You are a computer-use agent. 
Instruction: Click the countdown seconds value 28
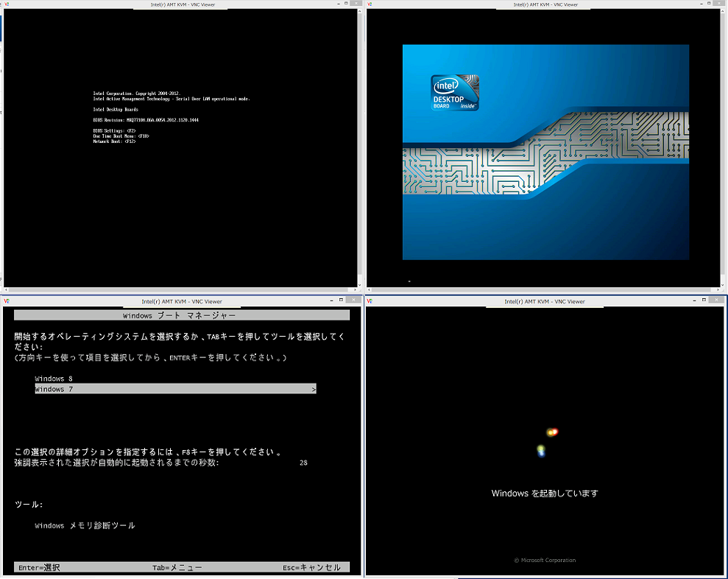coord(303,463)
